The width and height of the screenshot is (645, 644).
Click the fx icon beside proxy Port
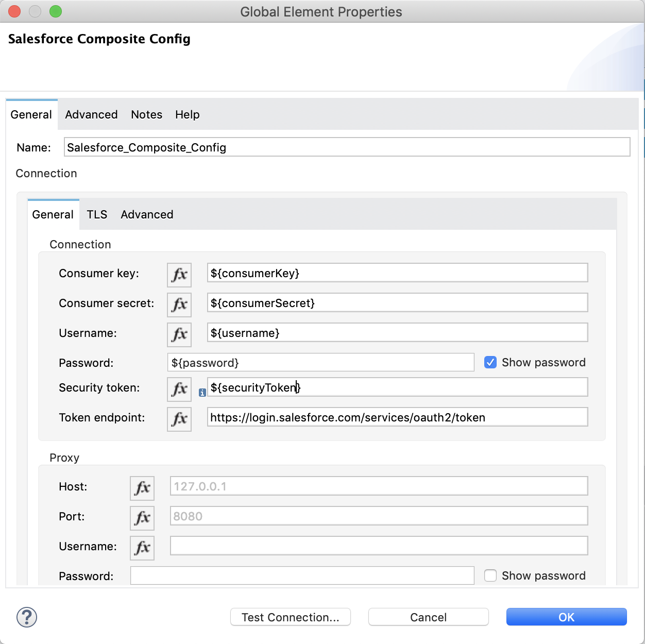142,518
